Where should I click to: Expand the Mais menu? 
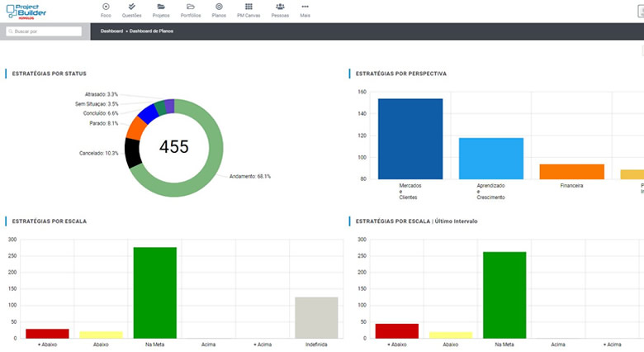(x=305, y=7)
